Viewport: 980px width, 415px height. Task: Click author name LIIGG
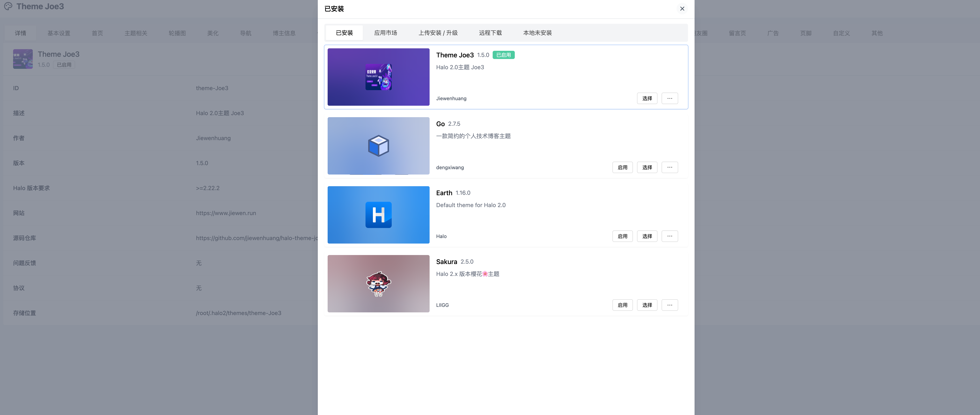tap(442, 305)
